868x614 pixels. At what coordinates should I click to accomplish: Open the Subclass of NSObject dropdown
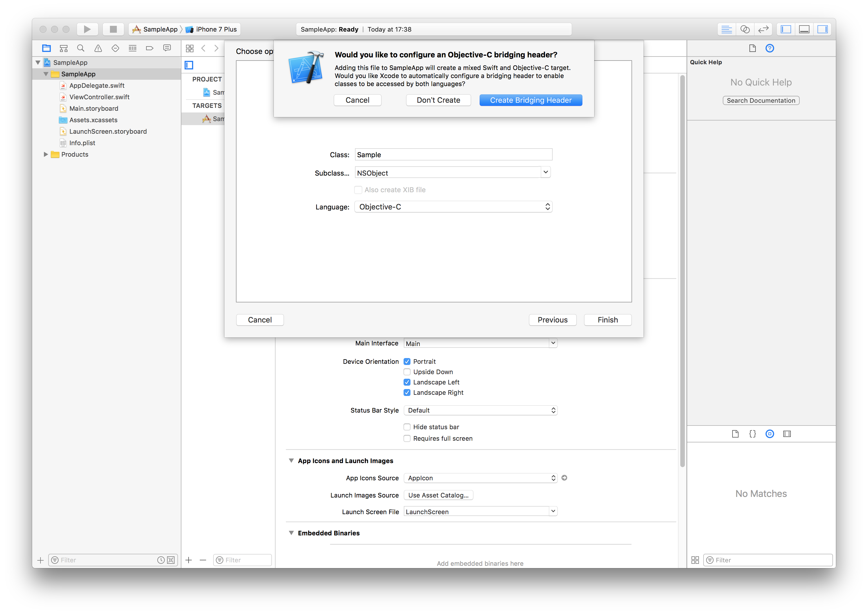pyautogui.click(x=545, y=172)
